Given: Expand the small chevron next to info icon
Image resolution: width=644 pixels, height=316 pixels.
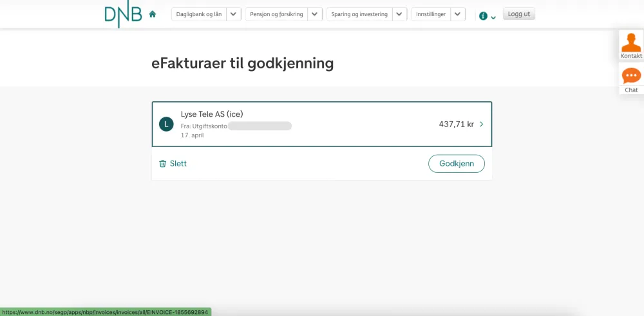Looking at the screenshot, I should 493,17.
